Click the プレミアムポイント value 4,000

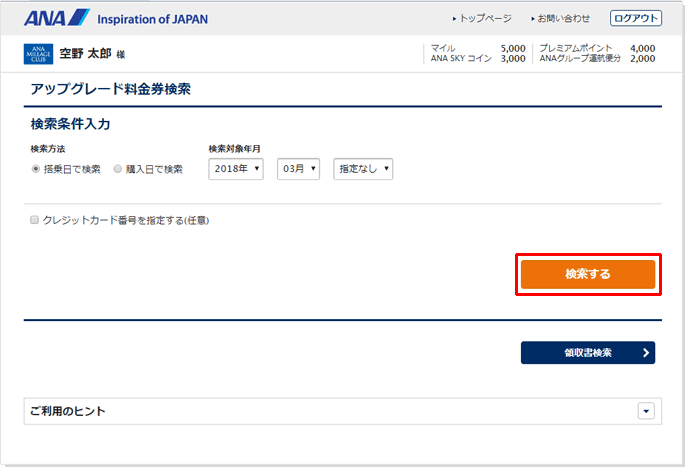pyautogui.click(x=642, y=48)
